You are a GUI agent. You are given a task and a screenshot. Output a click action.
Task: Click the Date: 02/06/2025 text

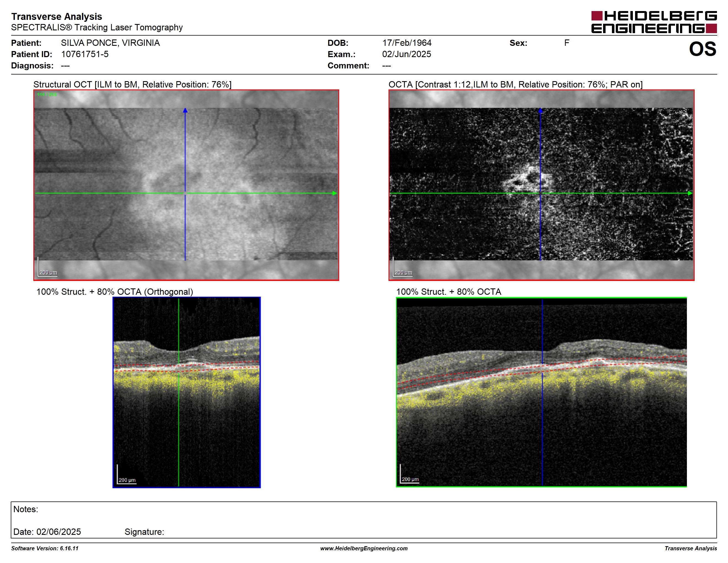(x=47, y=532)
